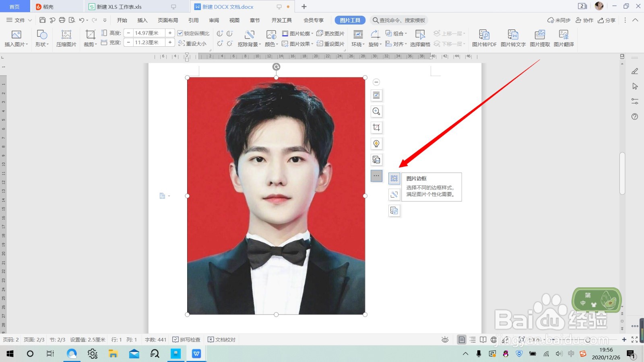Image resolution: width=644 pixels, height=362 pixels.
Task: Click 图片翻译 picture translate icon
Action: tap(563, 35)
